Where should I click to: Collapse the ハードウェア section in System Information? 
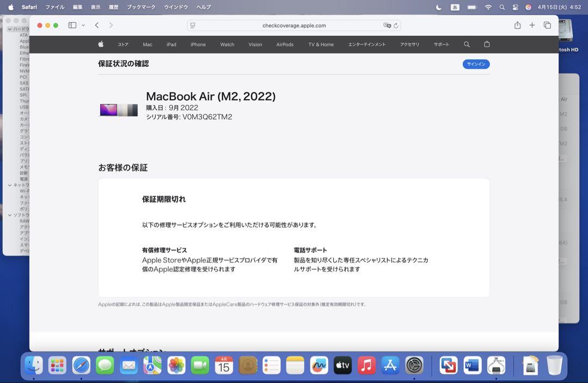click(x=10, y=29)
